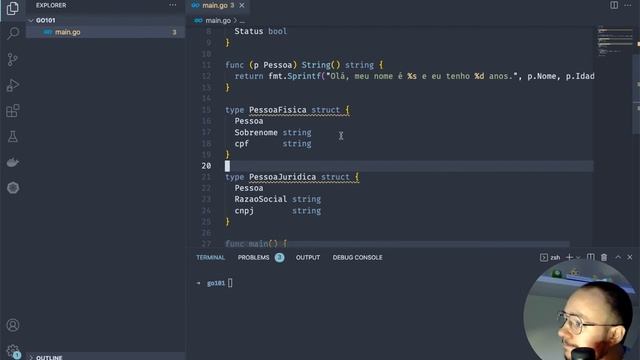Screen dimensions: 640x360
Task: Click the editor vertical scrollbar
Action: point(636,94)
